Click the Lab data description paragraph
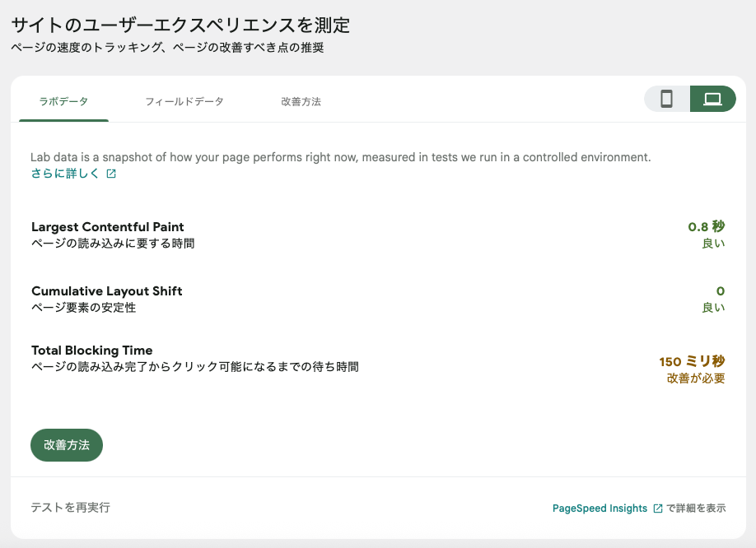 tap(340, 157)
